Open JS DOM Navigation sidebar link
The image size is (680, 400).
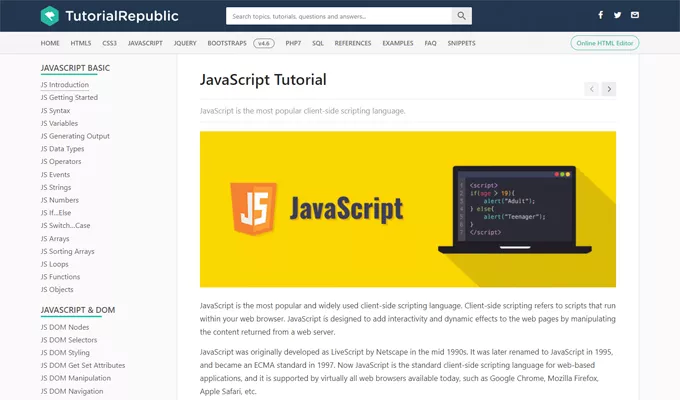pyautogui.click(x=72, y=391)
